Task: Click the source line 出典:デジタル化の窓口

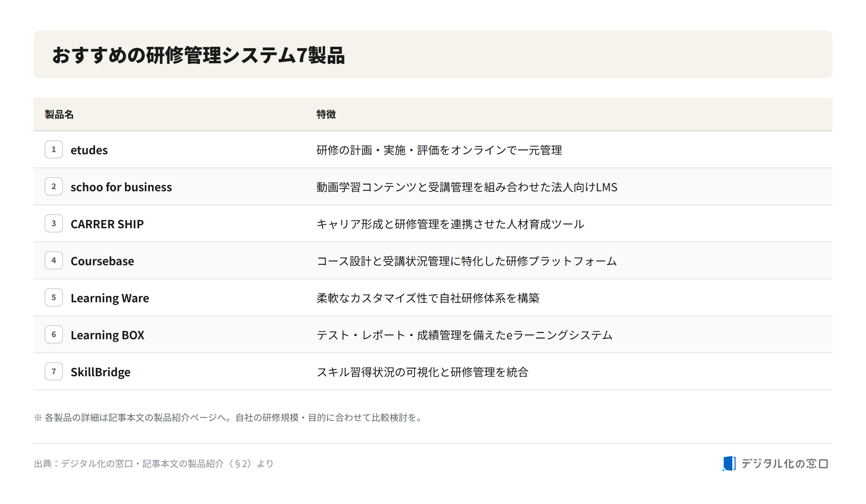Action: click(154, 464)
